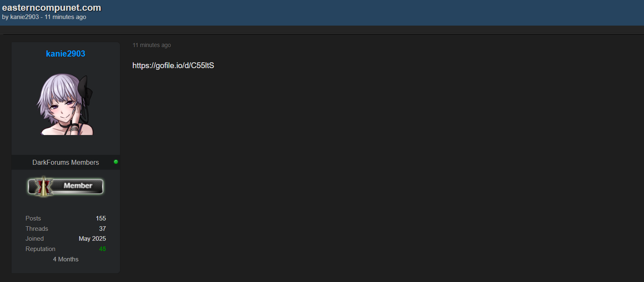The width and height of the screenshot is (644, 282).
Task: Click the May 2025 joined date
Action: 92,239
